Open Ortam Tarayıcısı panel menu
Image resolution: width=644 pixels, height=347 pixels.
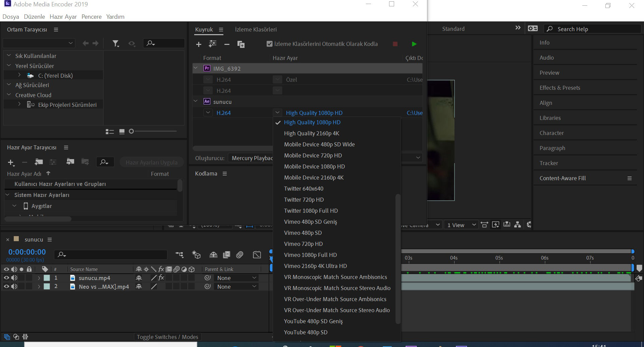coord(56,29)
